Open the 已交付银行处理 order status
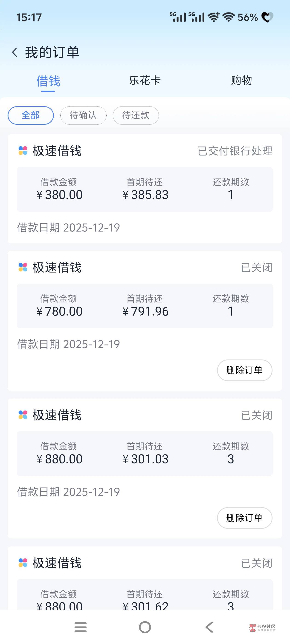 [235, 151]
